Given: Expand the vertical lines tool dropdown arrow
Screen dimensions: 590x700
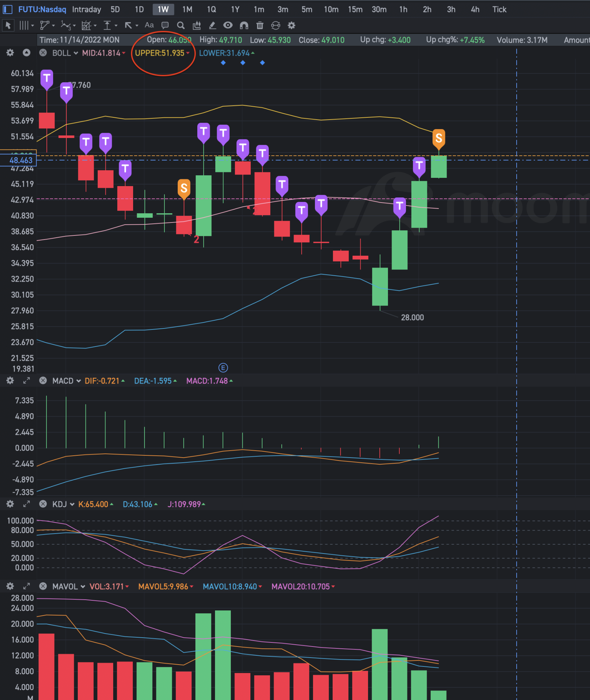Looking at the screenshot, I should [x=32, y=25].
